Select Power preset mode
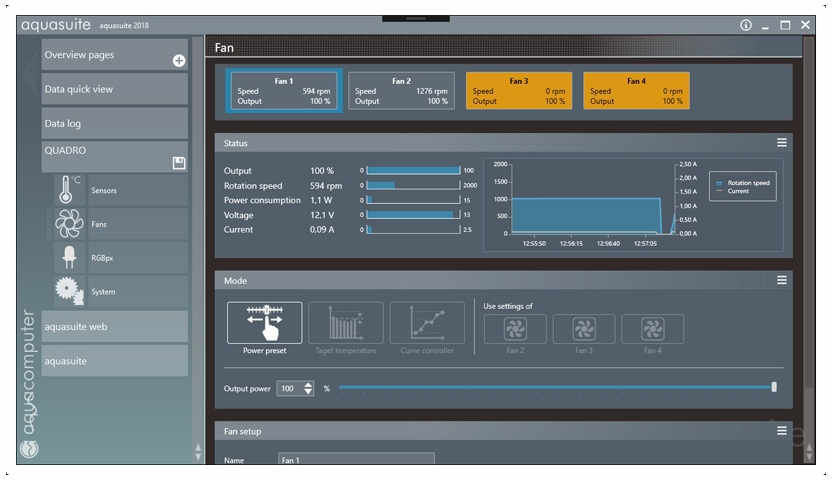Image resolution: width=832 pixels, height=480 pixels. [264, 323]
